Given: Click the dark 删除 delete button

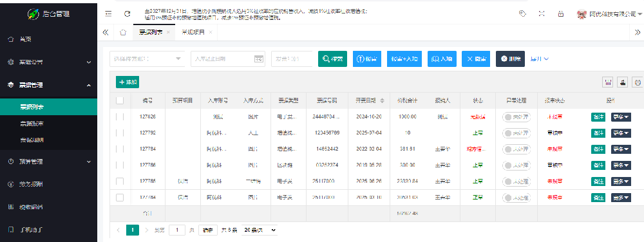Looking at the screenshot, I should tap(510, 59).
